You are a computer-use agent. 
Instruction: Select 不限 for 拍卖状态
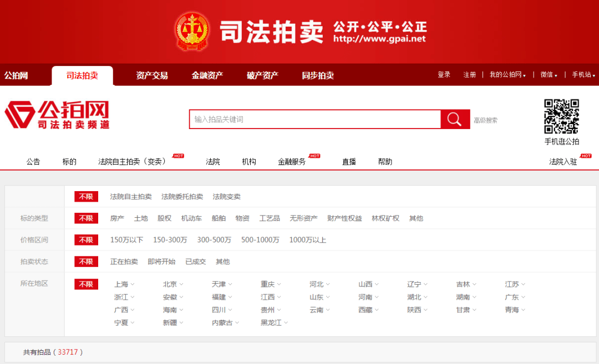[87, 262]
